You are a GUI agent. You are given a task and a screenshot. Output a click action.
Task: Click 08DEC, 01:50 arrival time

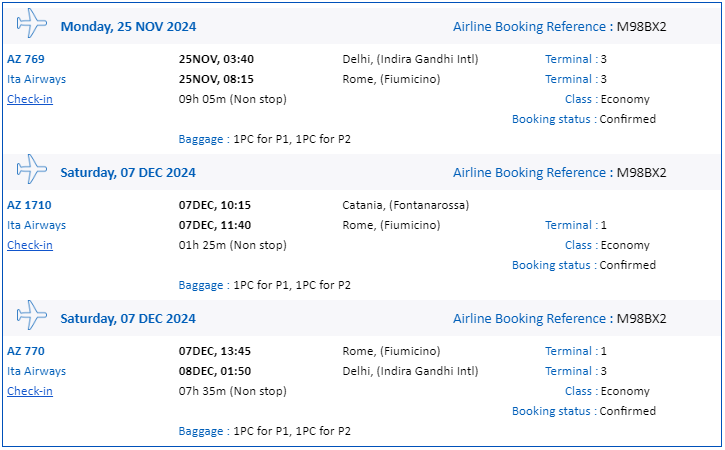(x=215, y=371)
